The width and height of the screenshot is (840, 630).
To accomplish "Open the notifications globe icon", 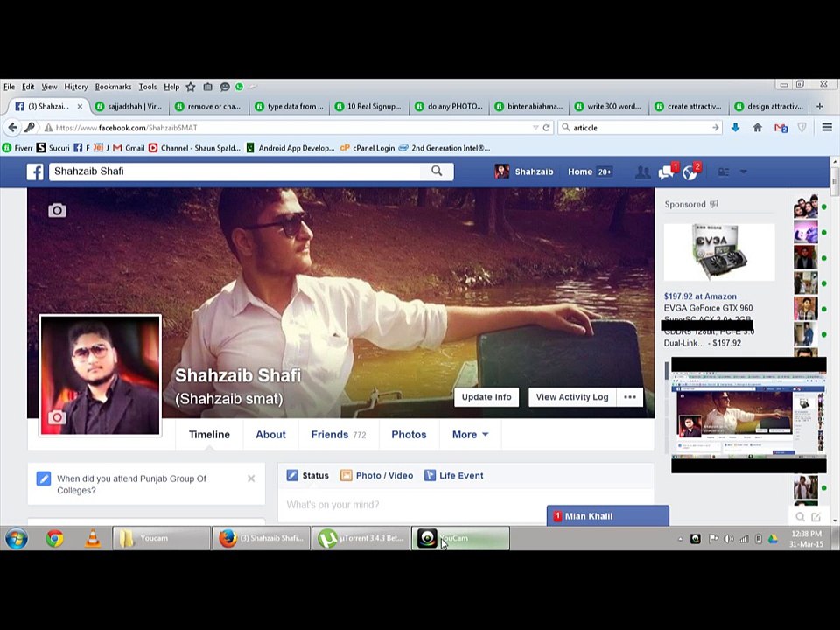I will pos(689,172).
